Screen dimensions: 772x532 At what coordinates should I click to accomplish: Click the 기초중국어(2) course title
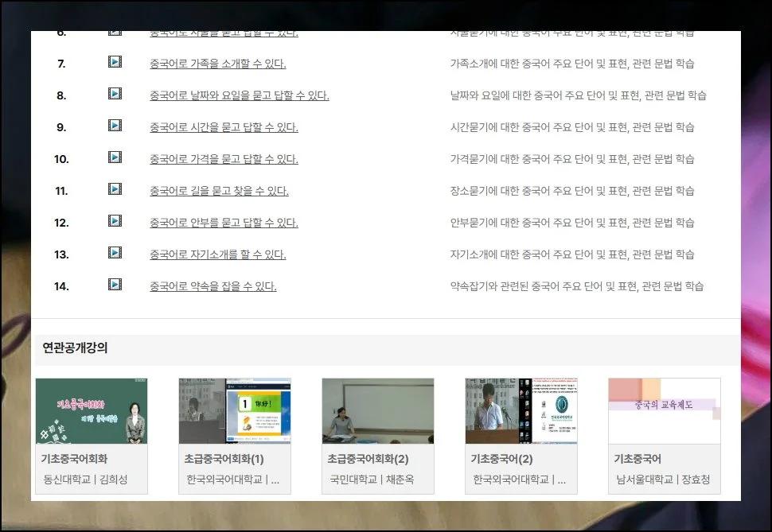click(x=501, y=459)
